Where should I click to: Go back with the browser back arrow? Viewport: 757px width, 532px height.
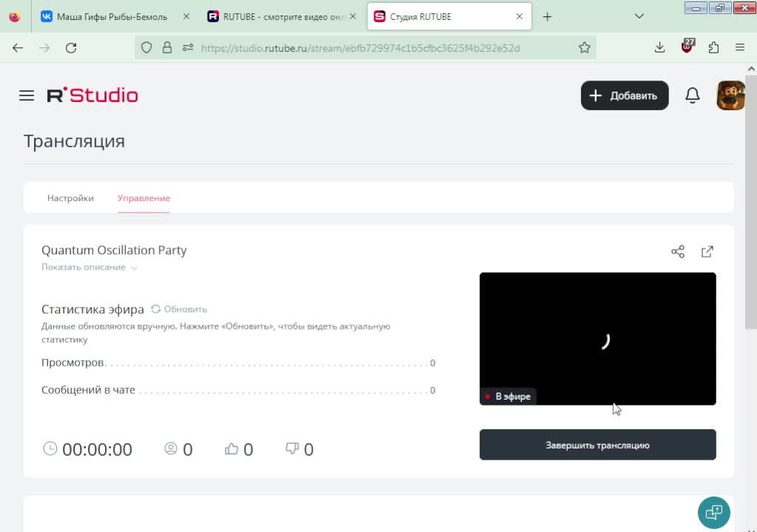[18, 48]
